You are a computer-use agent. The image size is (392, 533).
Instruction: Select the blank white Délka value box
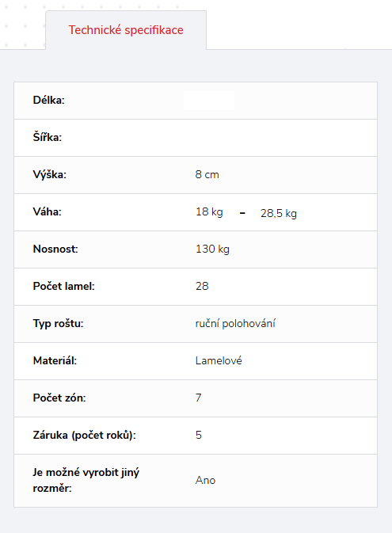209,101
